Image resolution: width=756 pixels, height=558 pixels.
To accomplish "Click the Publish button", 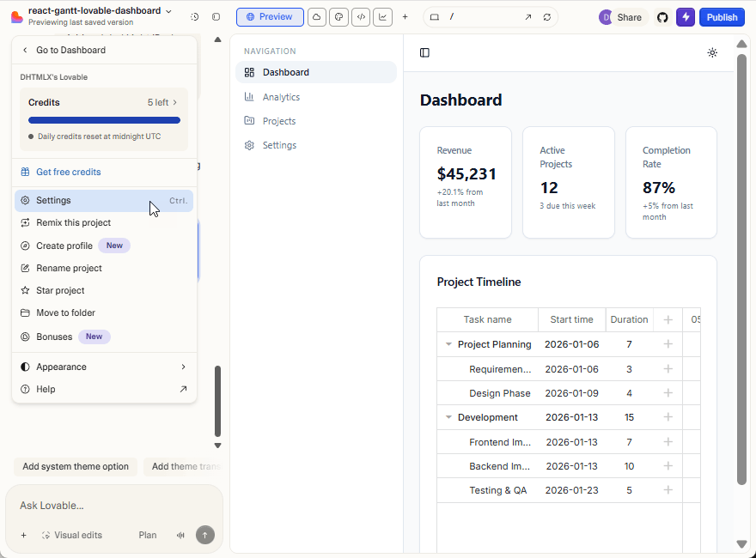I will (x=722, y=17).
